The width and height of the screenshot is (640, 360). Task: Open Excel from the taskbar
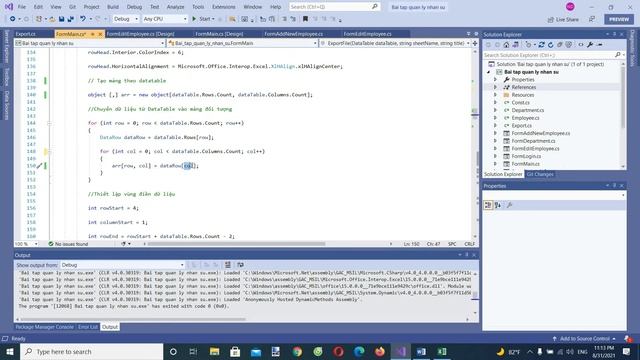(x=442, y=351)
